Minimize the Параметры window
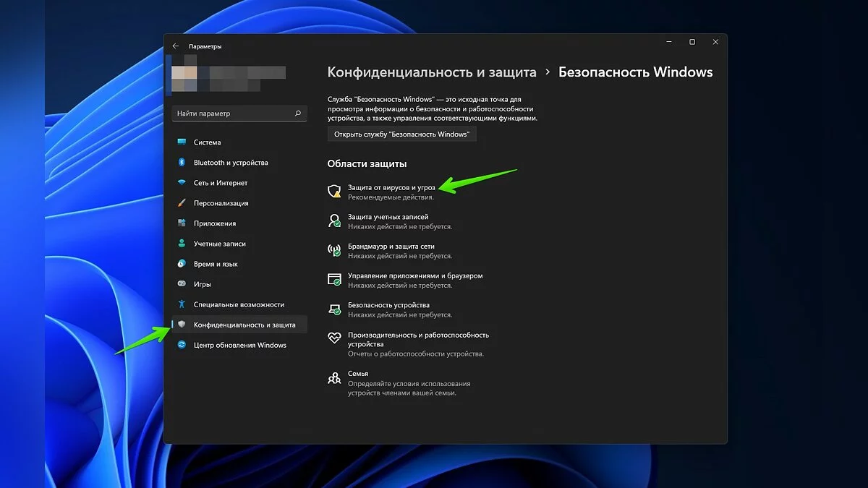The image size is (868, 488). (668, 42)
